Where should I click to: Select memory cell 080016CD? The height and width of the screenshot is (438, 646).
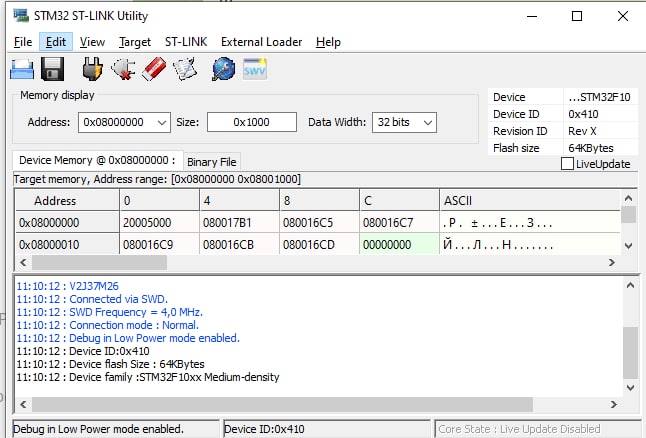319,245
